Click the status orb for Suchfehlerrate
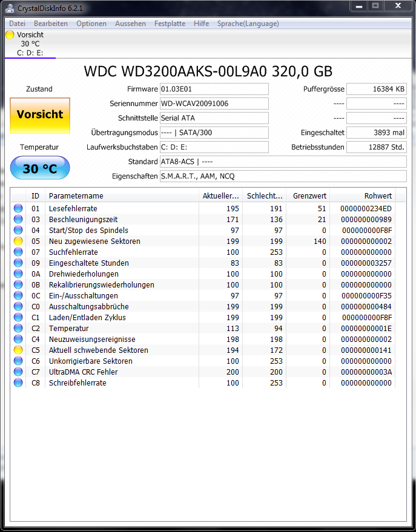416x532 pixels. click(18, 252)
